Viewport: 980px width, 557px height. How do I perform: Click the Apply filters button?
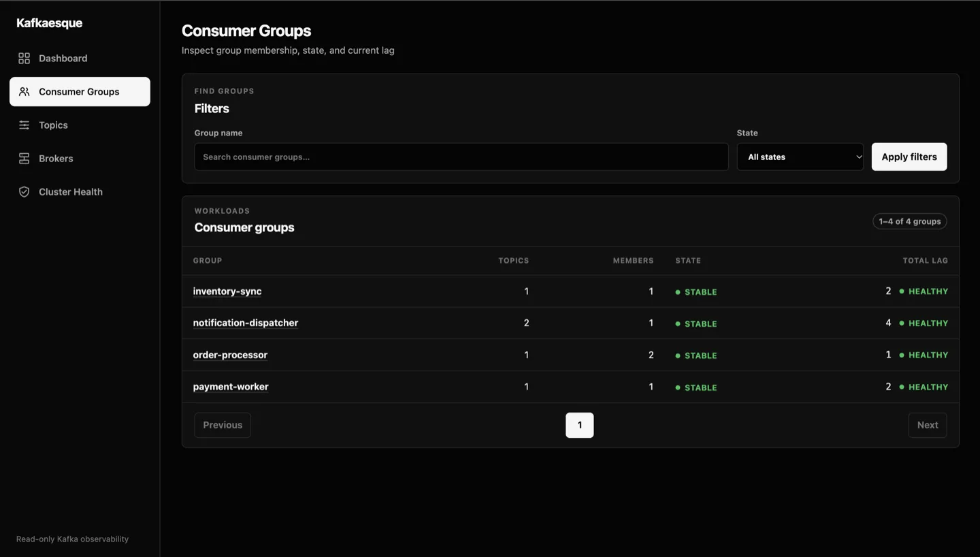point(909,157)
